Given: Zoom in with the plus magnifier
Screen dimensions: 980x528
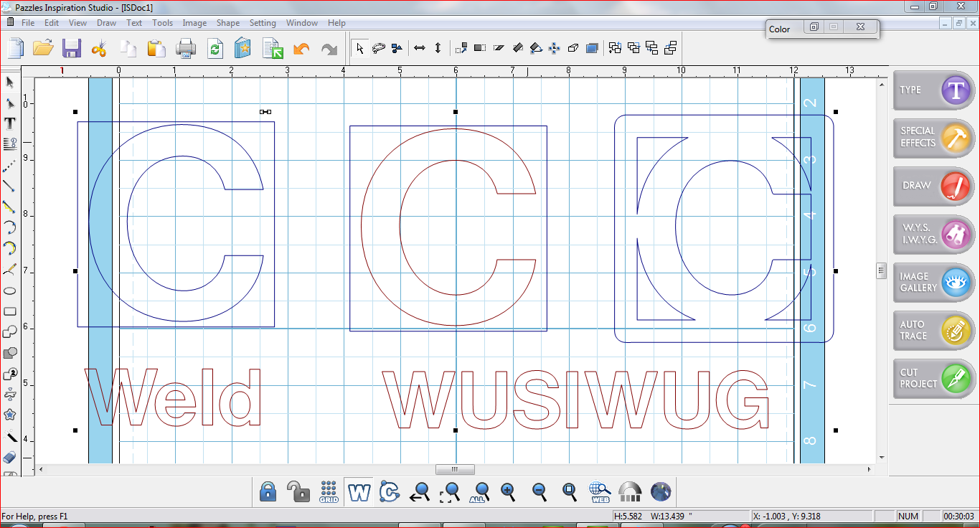Looking at the screenshot, I should click(x=509, y=492).
